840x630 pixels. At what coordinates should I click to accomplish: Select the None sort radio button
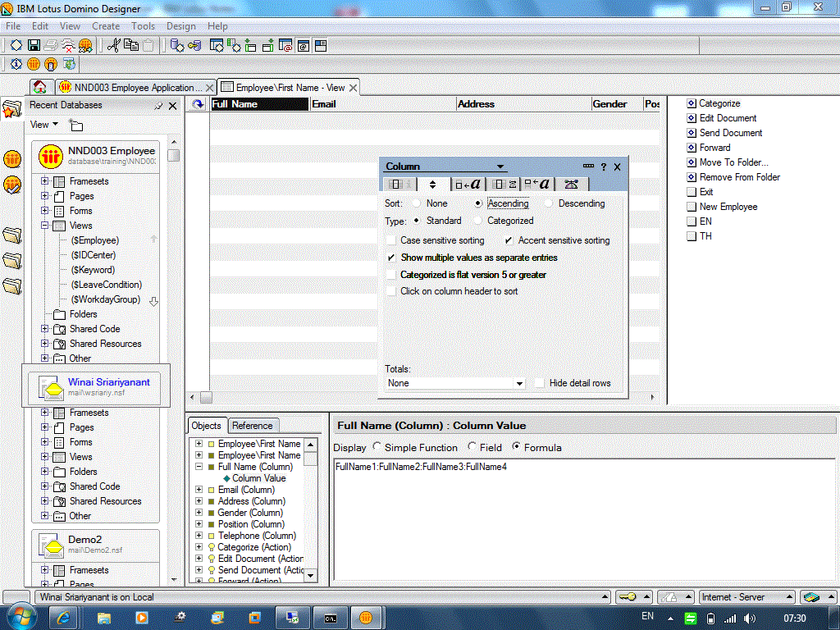pos(416,203)
